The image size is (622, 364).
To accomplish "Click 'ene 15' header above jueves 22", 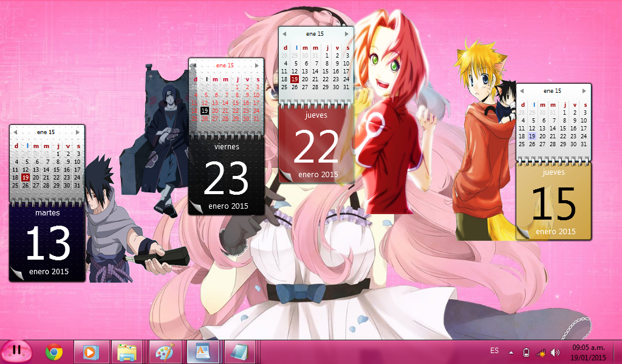I will (315, 34).
